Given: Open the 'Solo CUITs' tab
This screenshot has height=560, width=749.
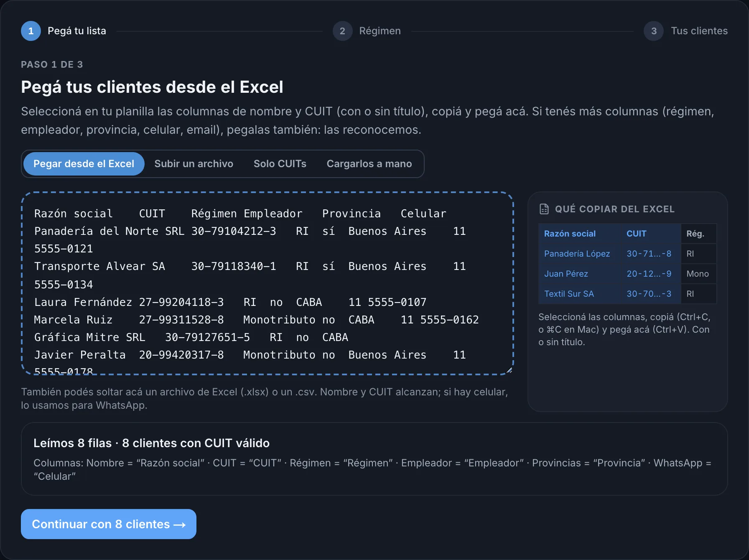Looking at the screenshot, I should tap(280, 164).
